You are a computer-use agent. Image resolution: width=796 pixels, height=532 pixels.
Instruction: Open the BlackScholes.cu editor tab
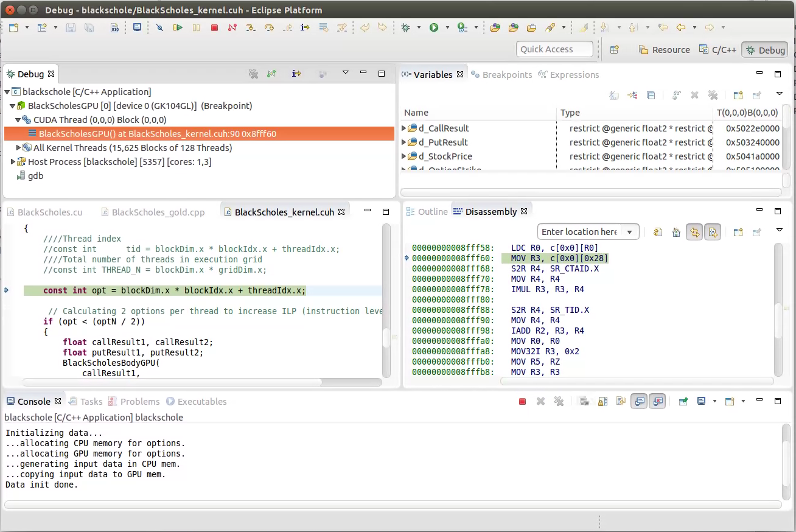pyautogui.click(x=49, y=212)
